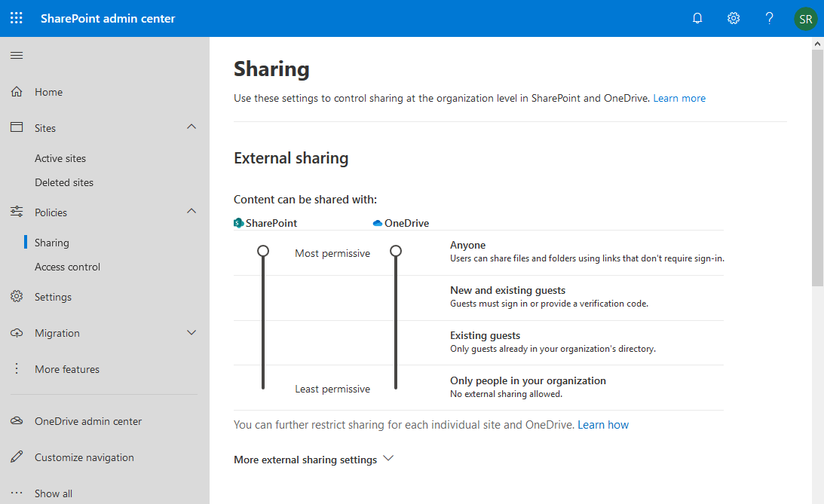Open the Learn more link
824x504 pixels.
click(x=678, y=97)
